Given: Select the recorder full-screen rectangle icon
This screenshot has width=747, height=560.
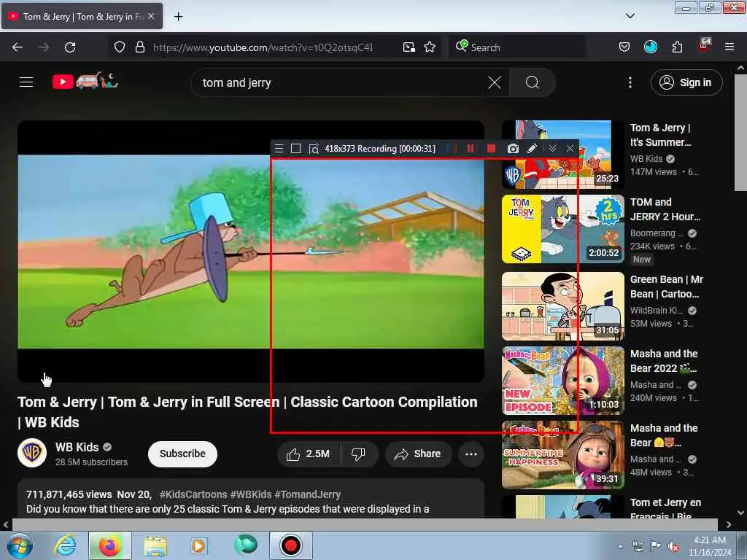Looking at the screenshot, I should [296, 149].
